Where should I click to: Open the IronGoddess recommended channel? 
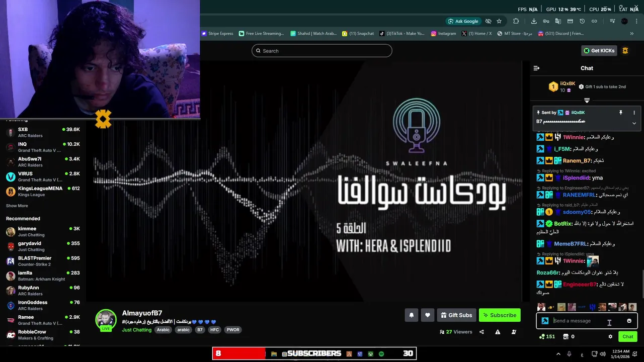(43, 305)
